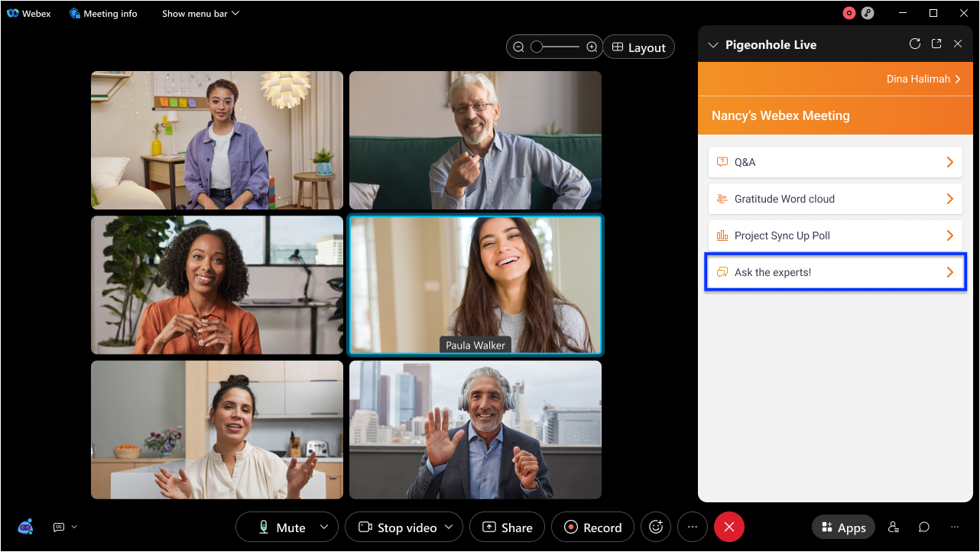Open Dina Halimah profile link
The height and width of the screenshot is (552, 980).
click(x=923, y=79)
